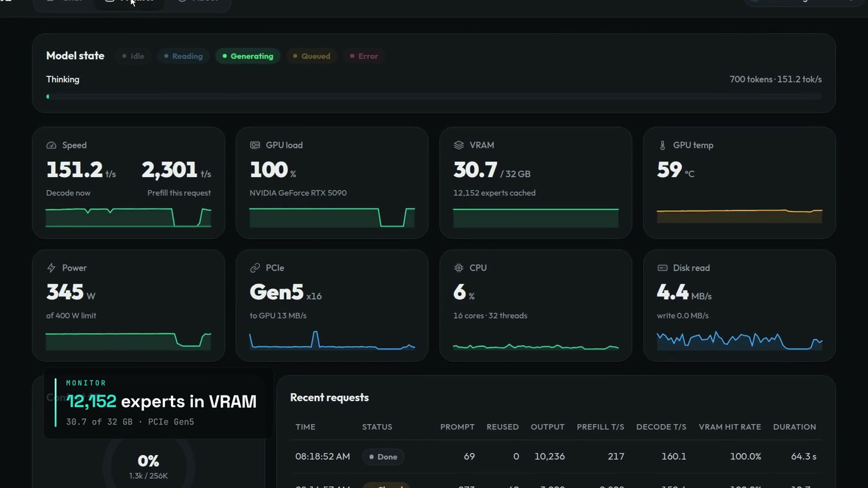Click the 08:18:52 AM time cell
The width and height of the screenshot is (868, 488).
(323, 457)
